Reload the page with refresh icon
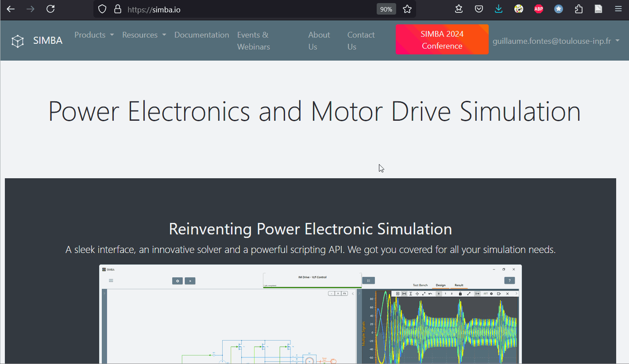 [x=50, y=9]
